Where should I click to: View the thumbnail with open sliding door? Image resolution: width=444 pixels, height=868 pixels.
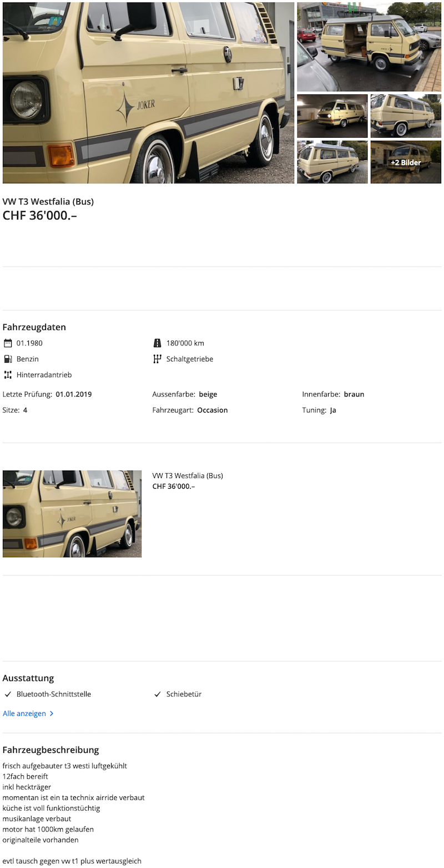pos(369,47)
